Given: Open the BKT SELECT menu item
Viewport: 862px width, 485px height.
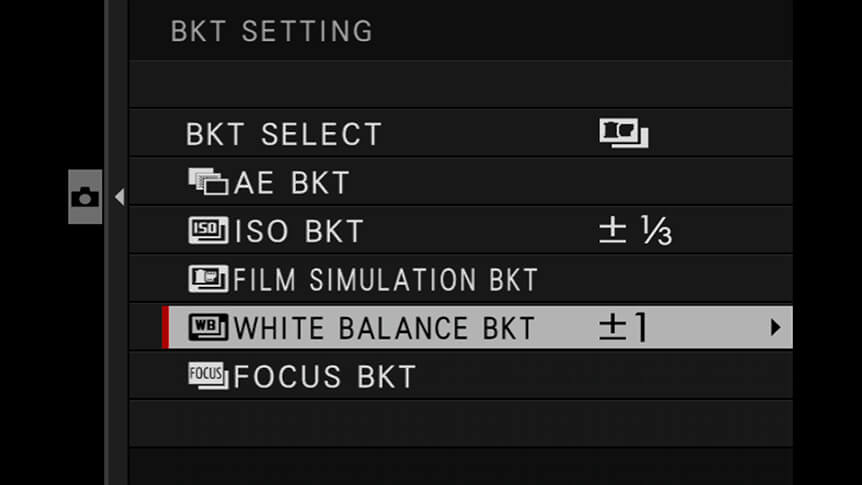Looking at the screenshot, I should 461,133.
